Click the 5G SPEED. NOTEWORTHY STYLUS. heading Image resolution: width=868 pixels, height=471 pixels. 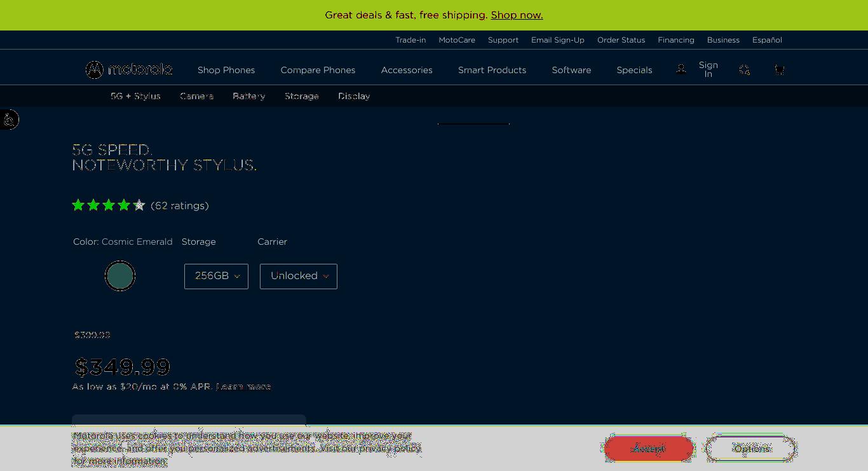(x=165, y=158)
